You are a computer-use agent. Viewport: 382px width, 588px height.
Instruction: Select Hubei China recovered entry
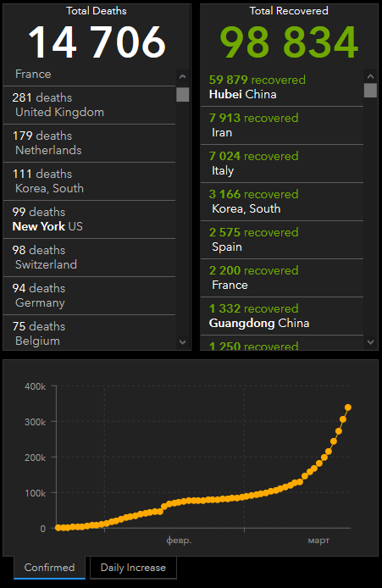click(282, 87)
